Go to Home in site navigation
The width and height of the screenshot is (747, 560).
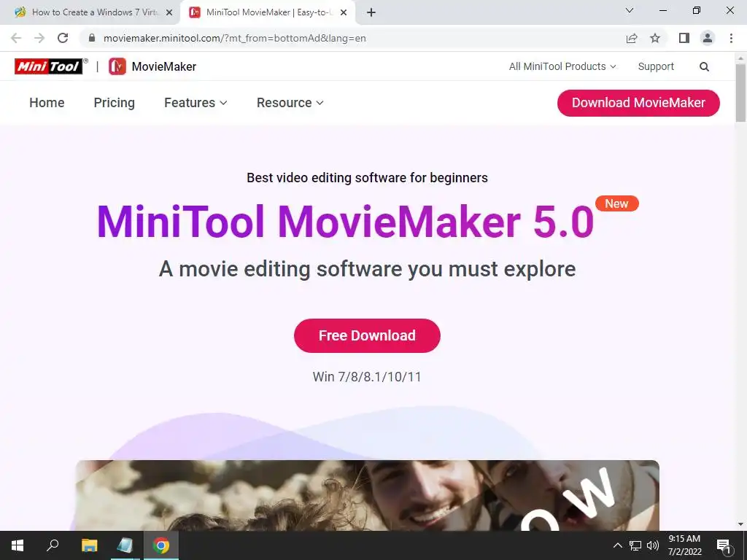47,102
